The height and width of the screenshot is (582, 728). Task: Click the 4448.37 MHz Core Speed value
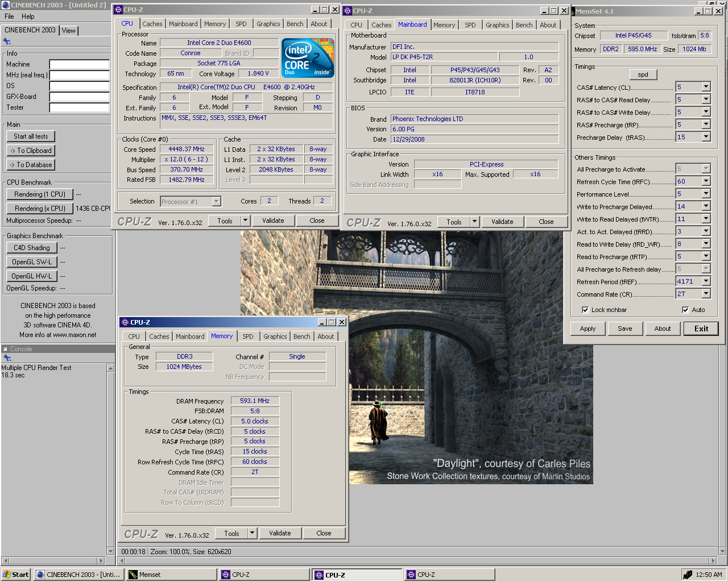[x=187, y=149]
